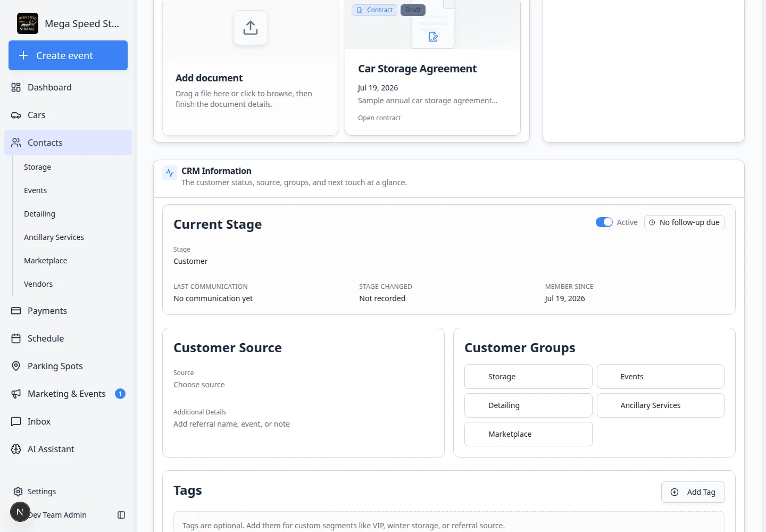The height and width of the screenshot is (532, 766).
Task: Click the Dashboard grid icon
Action: click(16, 87)
